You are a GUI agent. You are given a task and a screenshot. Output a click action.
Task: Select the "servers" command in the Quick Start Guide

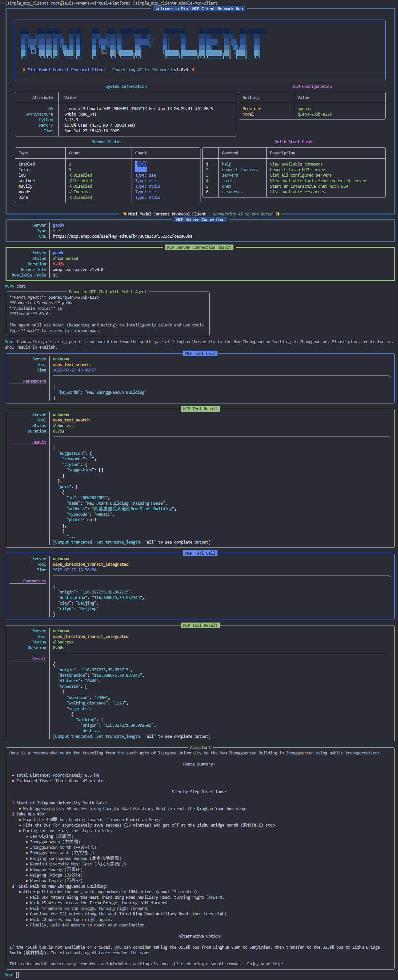point(230,175)
